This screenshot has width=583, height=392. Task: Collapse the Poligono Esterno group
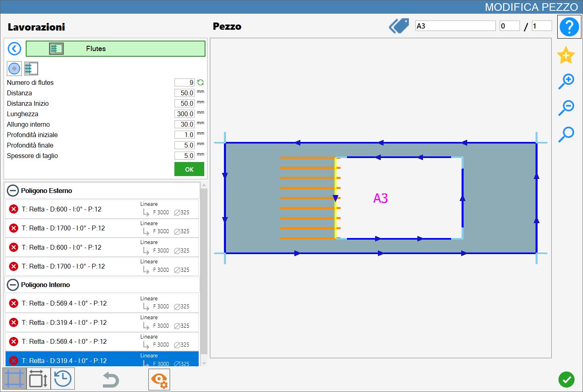(x=13, y=191)
